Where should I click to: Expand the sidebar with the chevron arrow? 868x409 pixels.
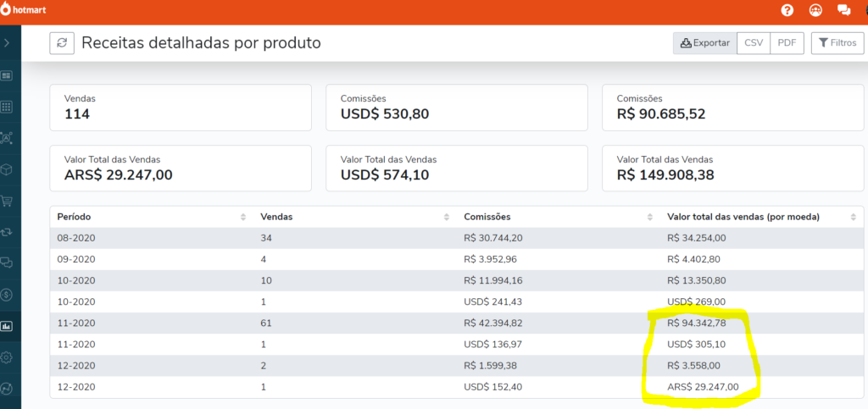[x=7, y=42]
